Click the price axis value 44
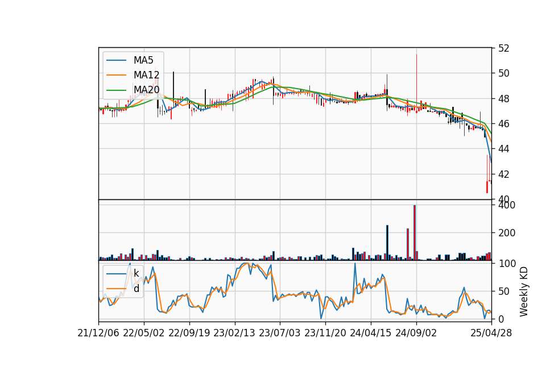 click(x=503, y=149)
